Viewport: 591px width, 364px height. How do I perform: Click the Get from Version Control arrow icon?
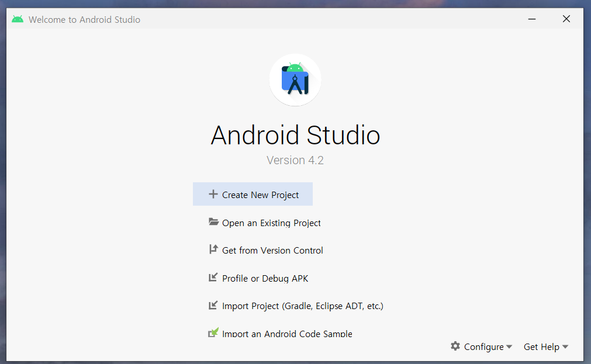click(213, 249)
